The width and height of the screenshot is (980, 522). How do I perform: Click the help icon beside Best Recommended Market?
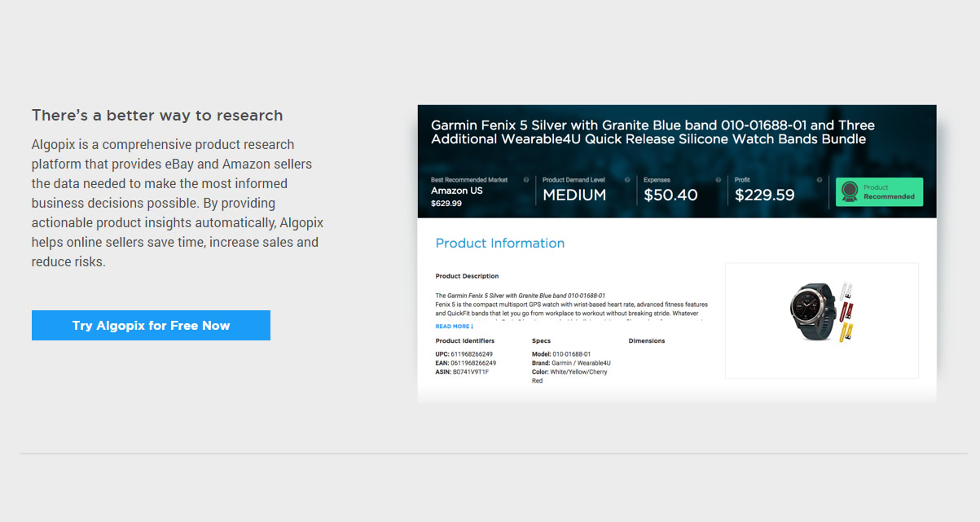(526, 180)
